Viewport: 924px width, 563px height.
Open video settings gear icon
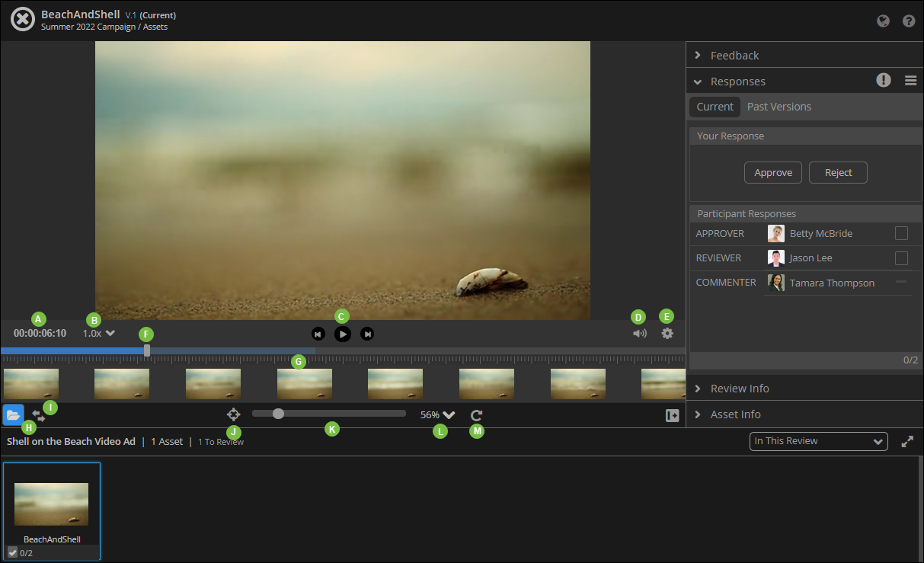(667, 333)
